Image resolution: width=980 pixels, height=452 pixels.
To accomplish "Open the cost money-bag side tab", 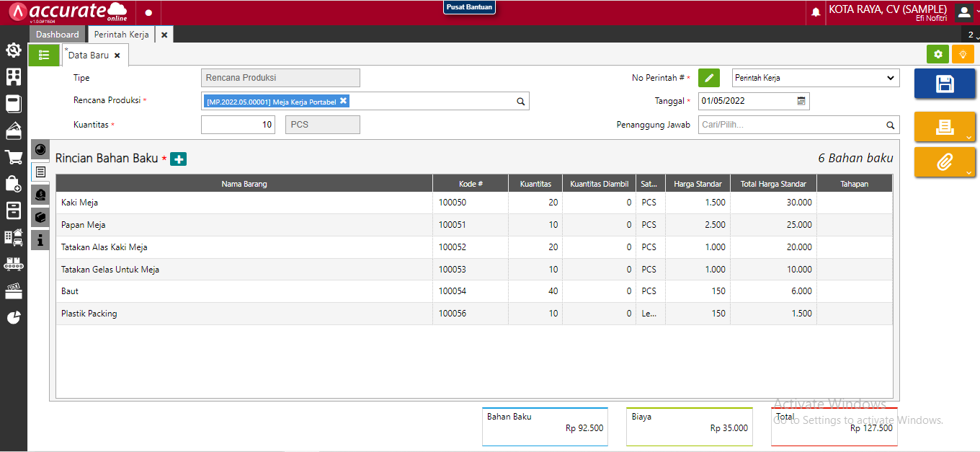I will pos(40,195).
